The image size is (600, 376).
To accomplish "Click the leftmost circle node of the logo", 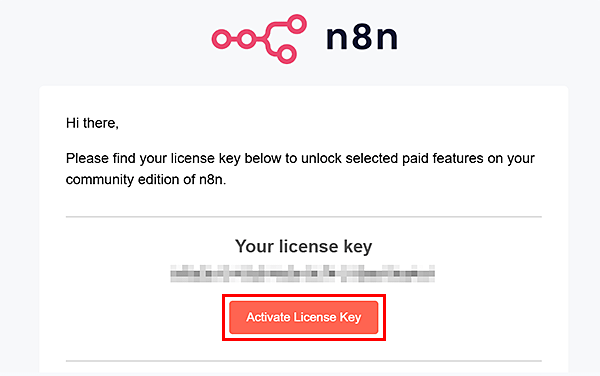I will 222,39.
